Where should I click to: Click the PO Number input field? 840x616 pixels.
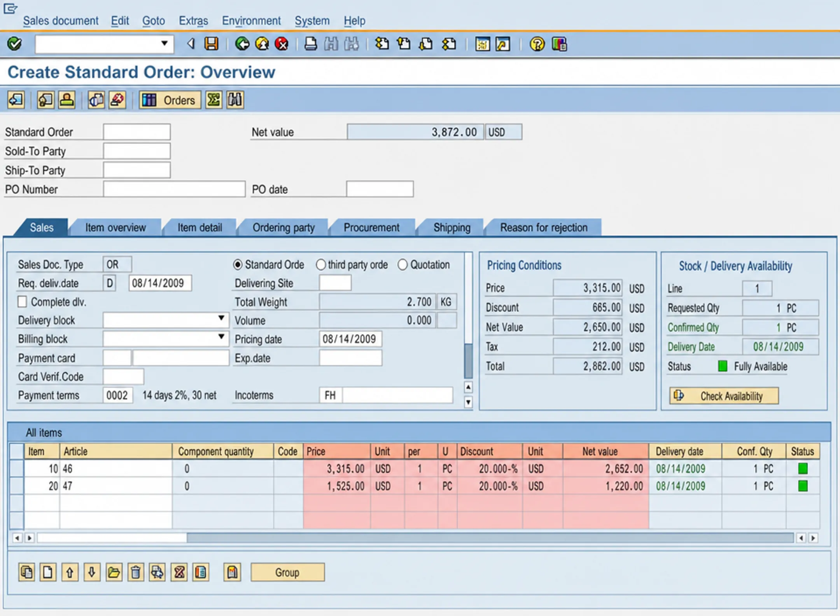pos(174,189)
